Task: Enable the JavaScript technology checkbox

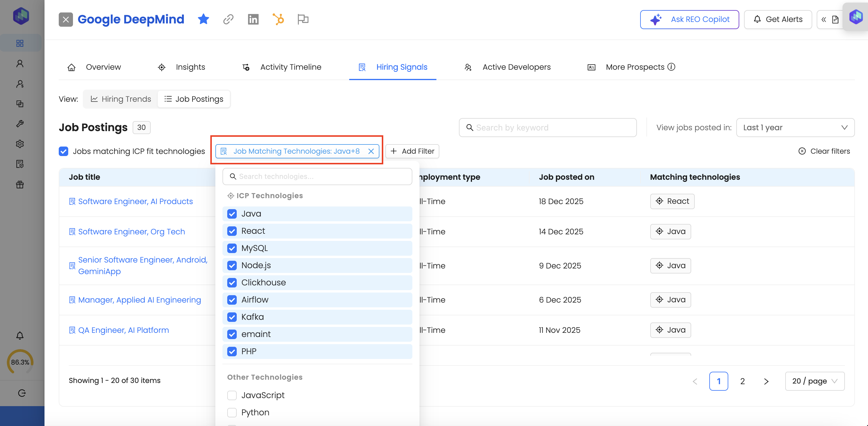Action: (232, 395)
